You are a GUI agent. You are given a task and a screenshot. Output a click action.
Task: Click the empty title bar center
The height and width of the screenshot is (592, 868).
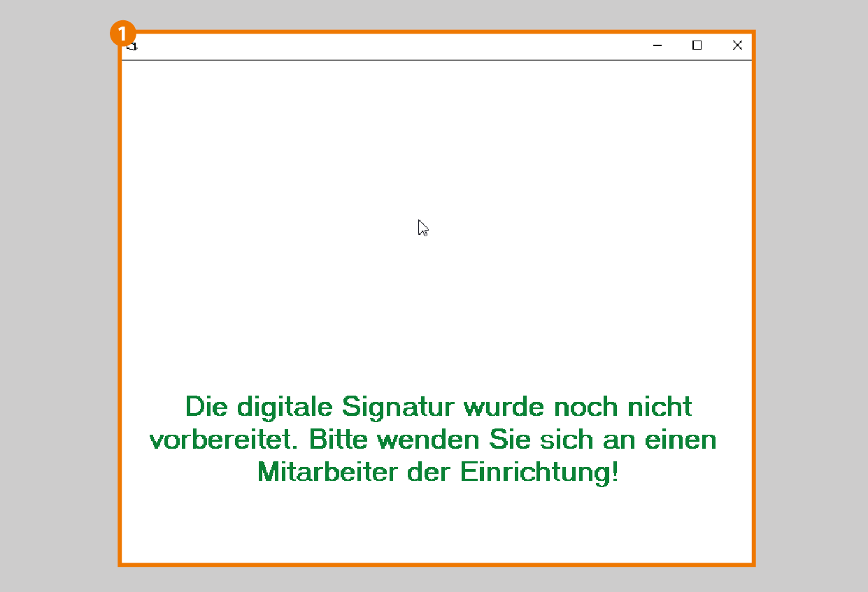[x=392, y=46]
